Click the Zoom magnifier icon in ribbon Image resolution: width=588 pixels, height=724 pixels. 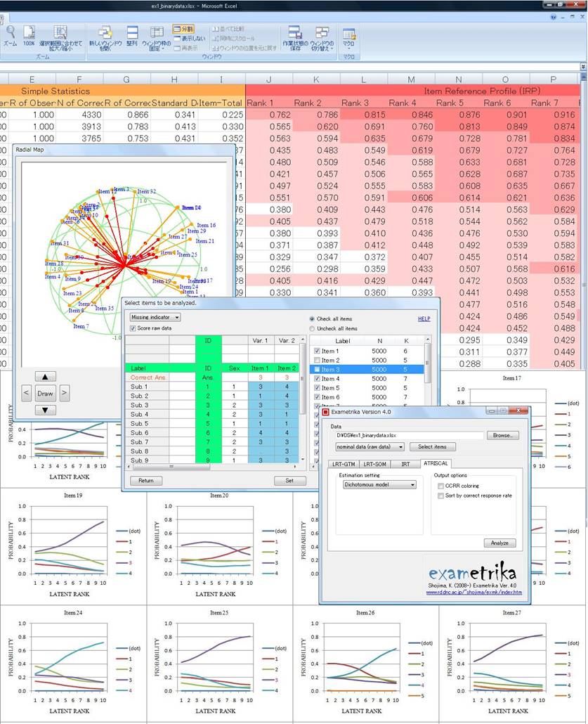point(11,33)
